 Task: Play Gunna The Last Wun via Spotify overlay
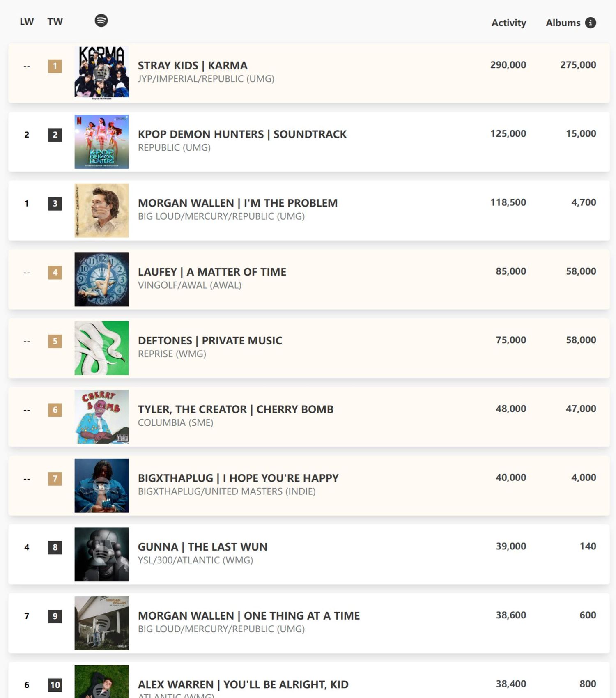(x=101, y=554)
